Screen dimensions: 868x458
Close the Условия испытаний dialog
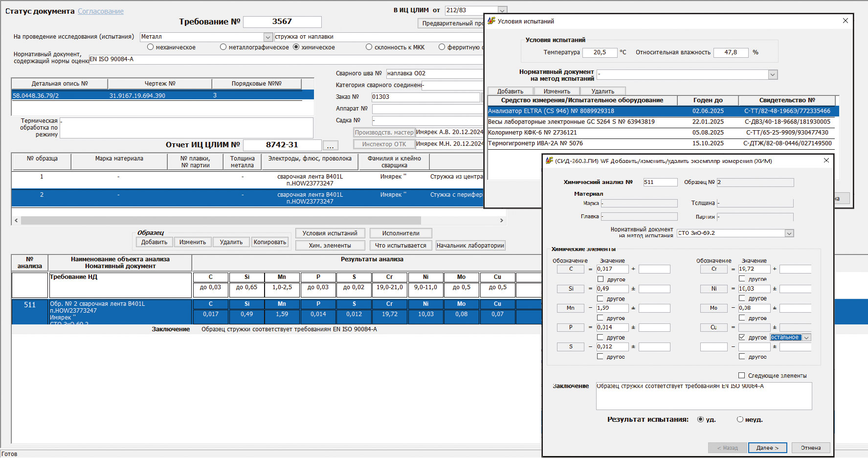point(845,21)
